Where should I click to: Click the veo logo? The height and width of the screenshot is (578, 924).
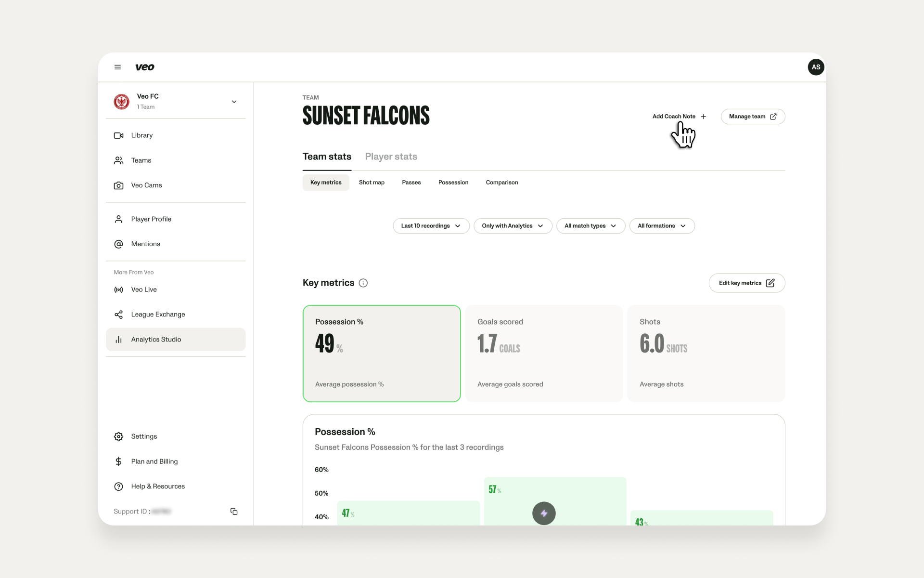click(145, 67)
